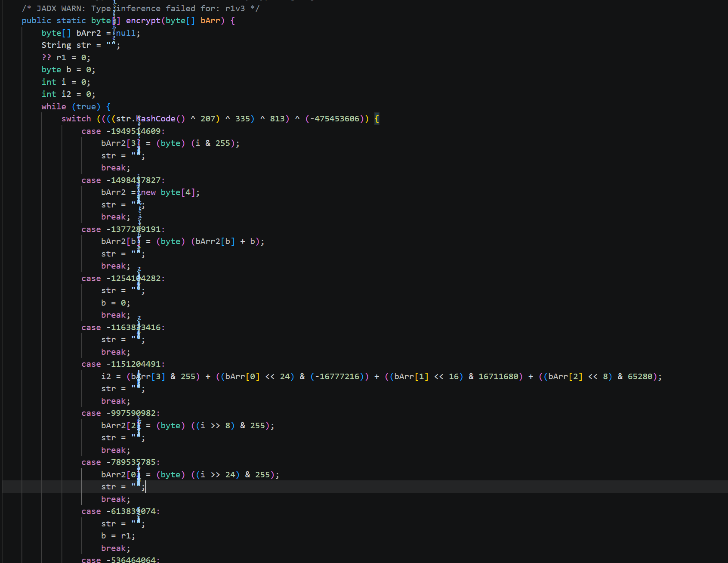This screenshot has width=728, height=563.
Task: Click the 'JADX WARN: Type inference failed' comment
Action: [141, 8]
